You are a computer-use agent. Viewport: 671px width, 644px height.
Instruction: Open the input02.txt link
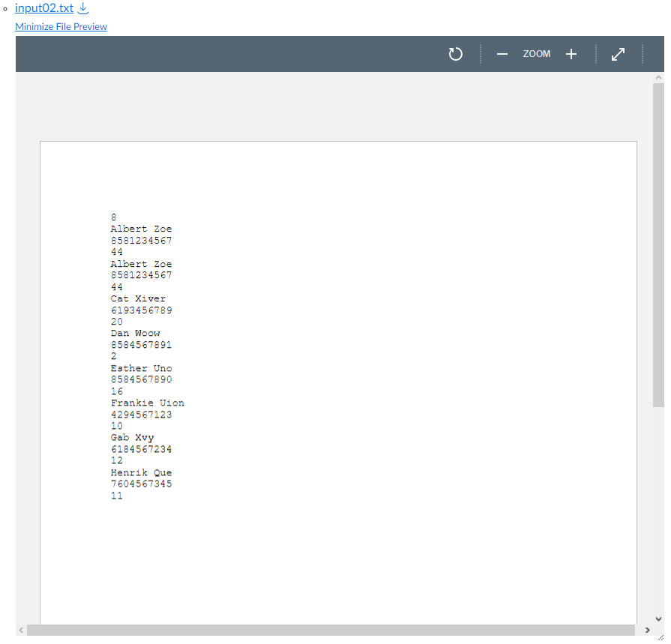point(45,9)
